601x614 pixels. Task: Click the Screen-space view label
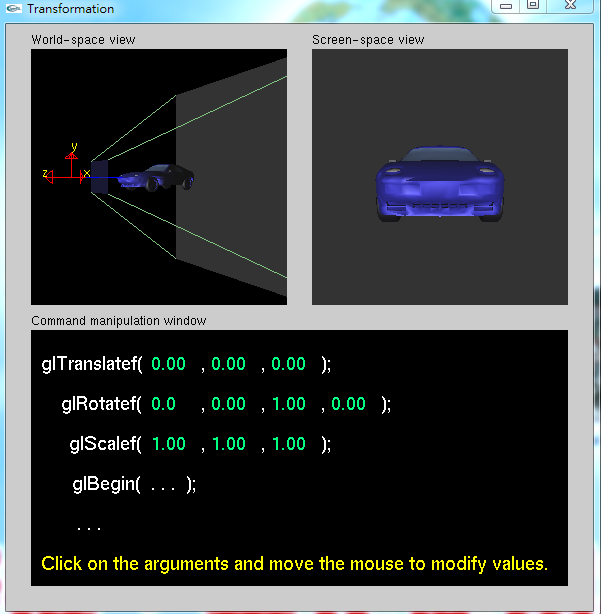(368, 40)
